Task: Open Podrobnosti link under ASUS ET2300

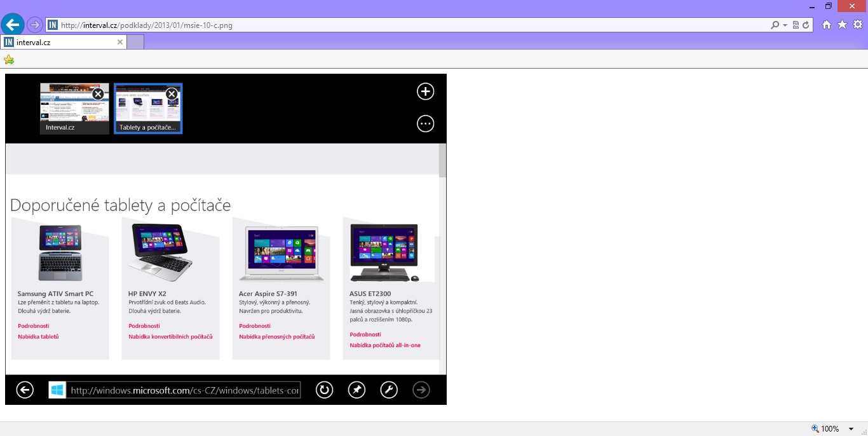Action: coord(365,334)
